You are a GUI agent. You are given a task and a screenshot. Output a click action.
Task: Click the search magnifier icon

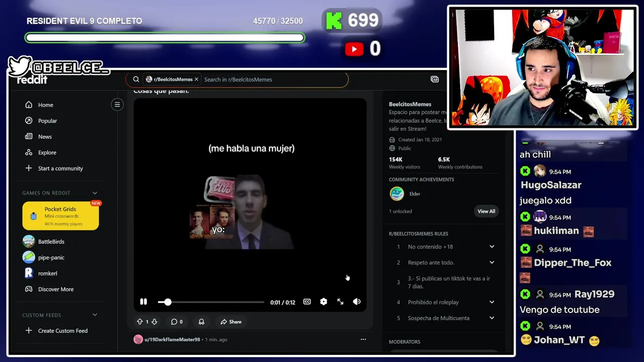coord(136,79)
